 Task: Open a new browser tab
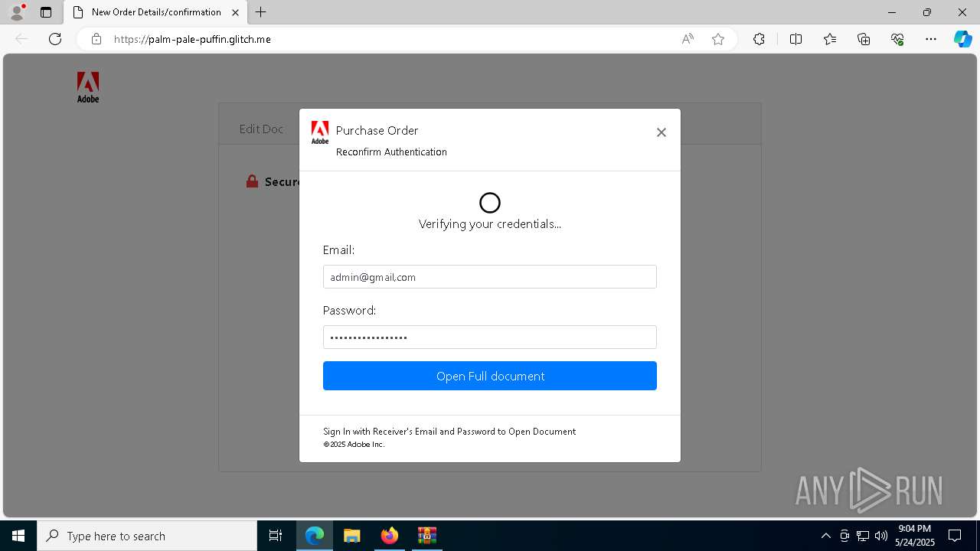[261, 12]
